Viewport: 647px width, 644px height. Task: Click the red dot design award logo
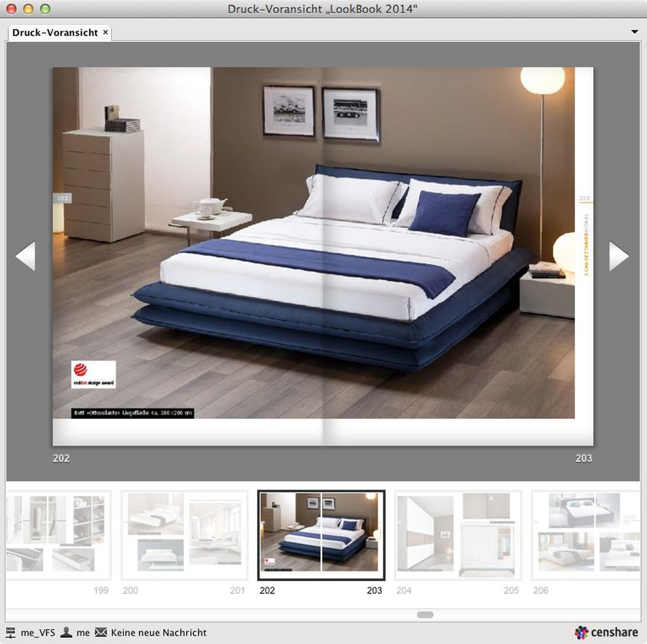(94, 374)
